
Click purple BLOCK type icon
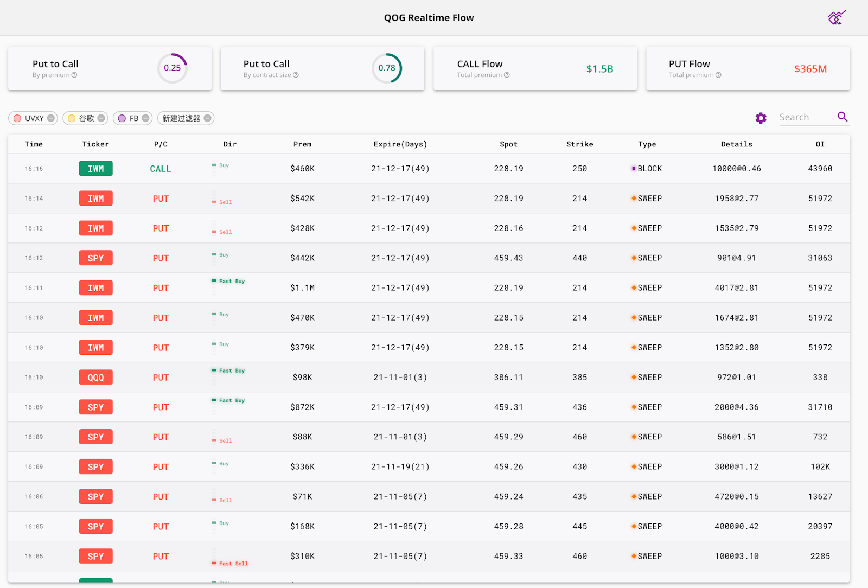(634, 169)
